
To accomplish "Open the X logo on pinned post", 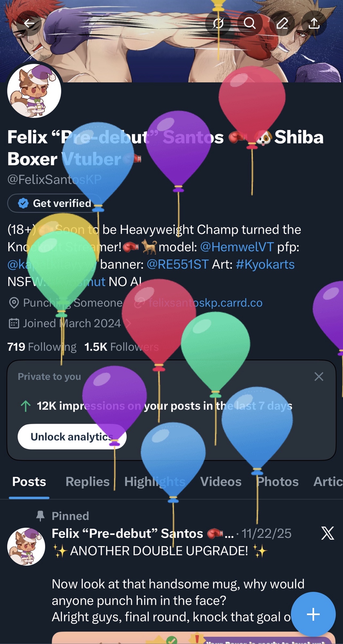I will coord(328,534).
